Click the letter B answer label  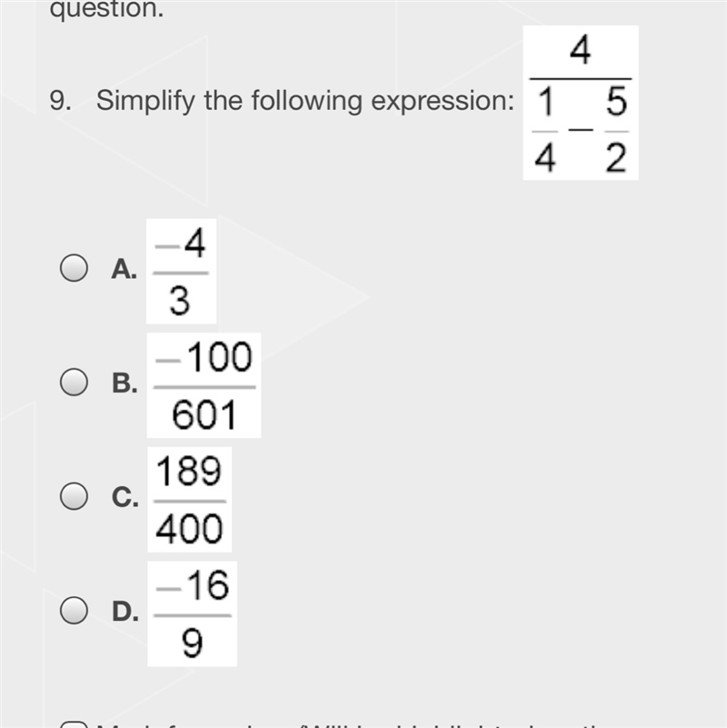(124, 383)
